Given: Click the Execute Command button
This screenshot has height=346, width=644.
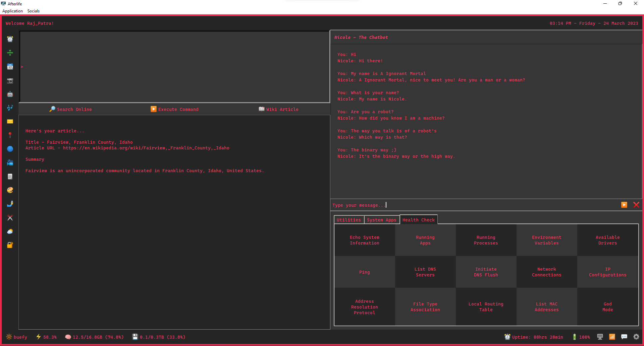Looking at the screenshot, I should [174, 109].
